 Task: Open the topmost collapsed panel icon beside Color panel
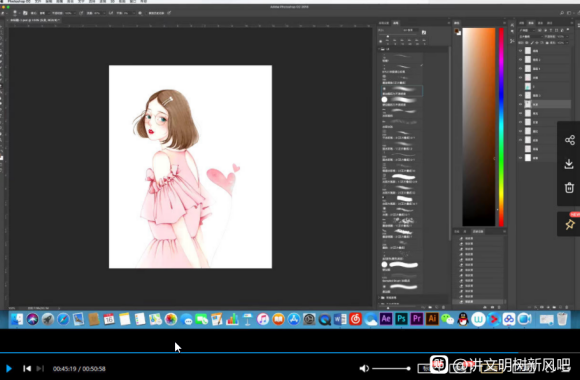click(x=512, y=25)
